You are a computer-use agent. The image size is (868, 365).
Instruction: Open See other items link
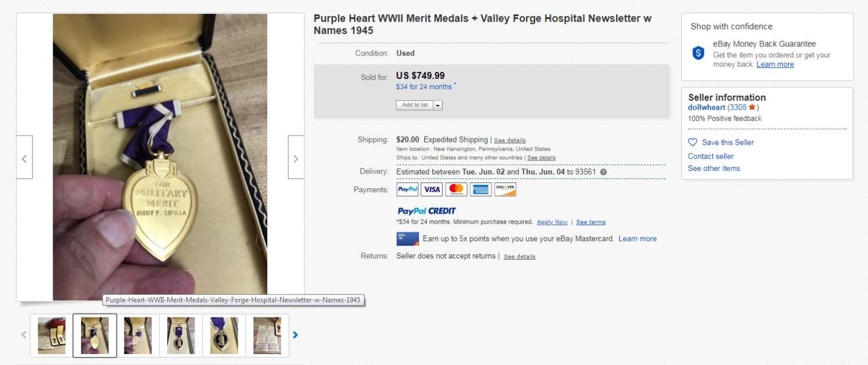click(713, 168)
